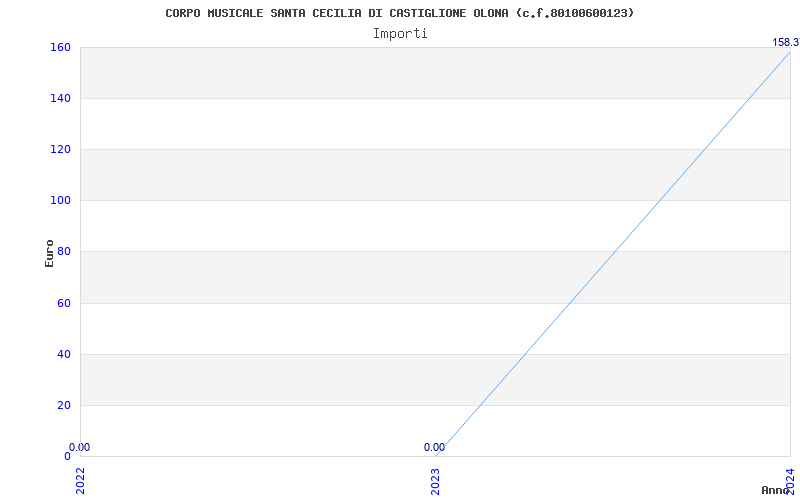Click the Anno axis label
Image resolution: width=800 pixels, height=500 pixels.
click(776, 490)
